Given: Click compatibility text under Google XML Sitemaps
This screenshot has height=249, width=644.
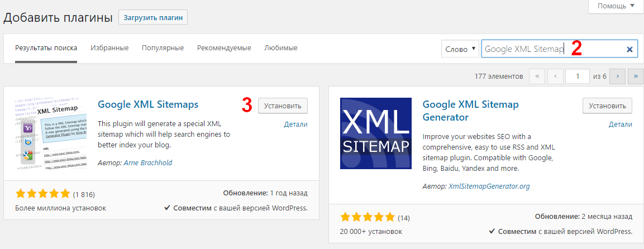Looking at the screenshot, I should (x=236, y=208).
